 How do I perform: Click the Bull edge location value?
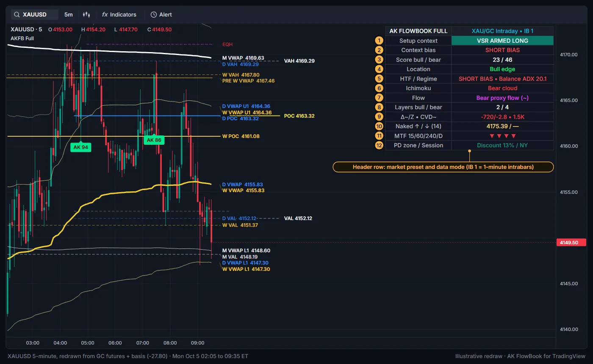(x=502, y=69)
